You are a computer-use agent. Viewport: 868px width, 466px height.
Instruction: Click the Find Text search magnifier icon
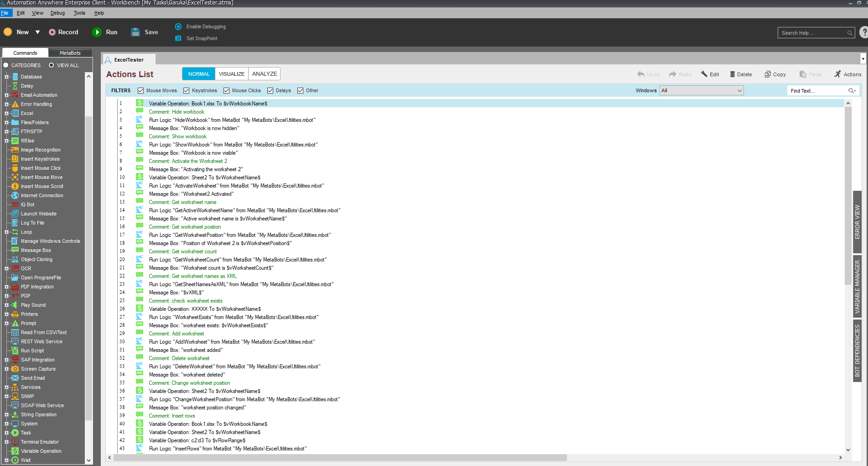coord(851,91)
